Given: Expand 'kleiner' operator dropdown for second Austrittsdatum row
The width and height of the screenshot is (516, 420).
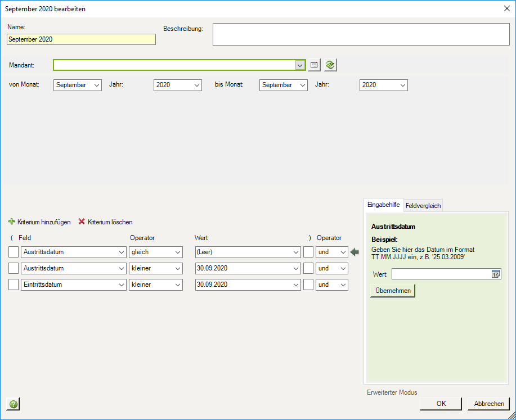Looking at the screenshot, I should pos(178,268).
